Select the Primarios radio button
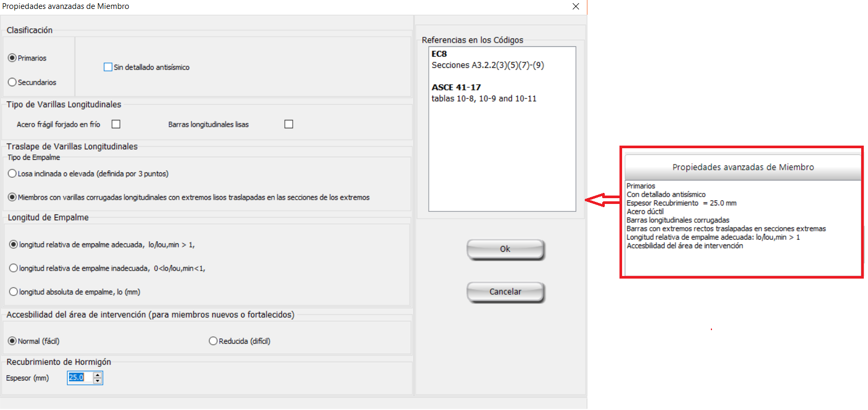Viewport: 868px width, 410px height. click(12, 58)
